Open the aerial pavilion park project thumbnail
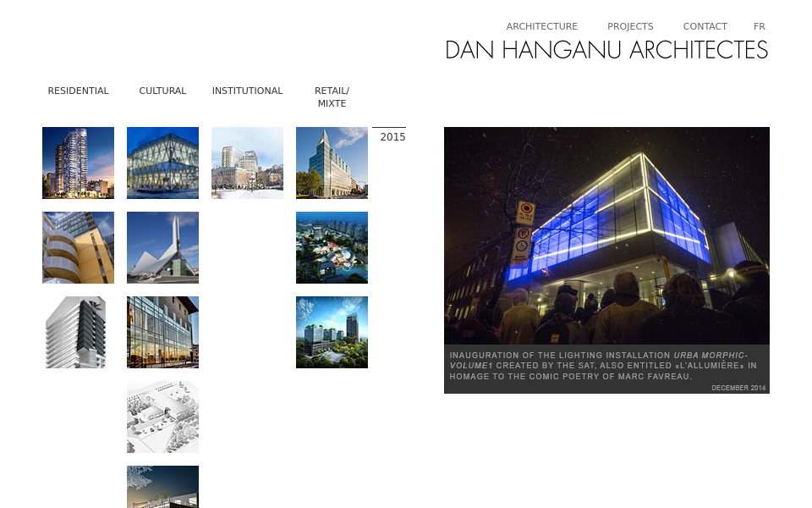812x508 pixels. tap(332, 247)
